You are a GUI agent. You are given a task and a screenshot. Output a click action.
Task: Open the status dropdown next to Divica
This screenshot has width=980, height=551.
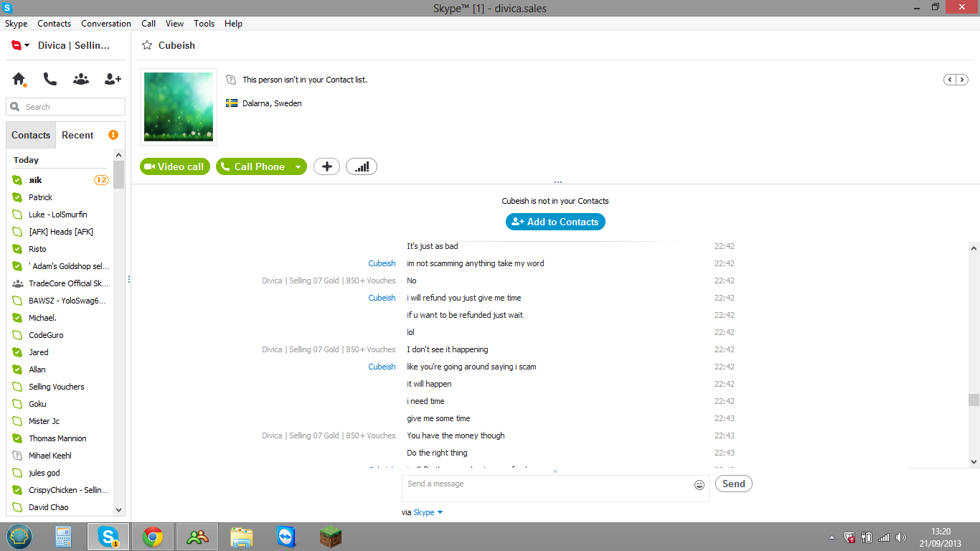pos(27,45)
